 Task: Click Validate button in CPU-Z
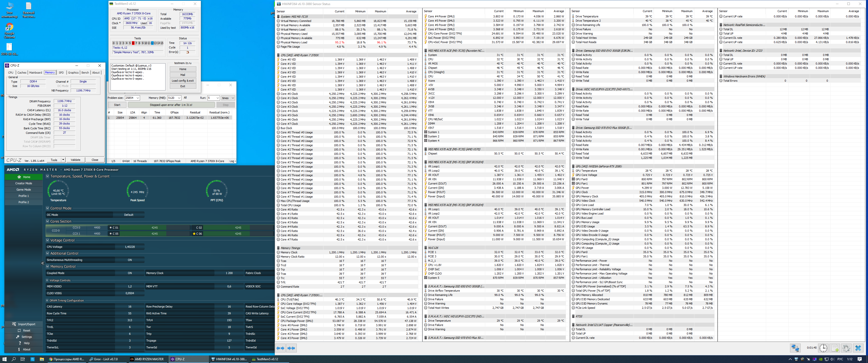click(75, 160)
